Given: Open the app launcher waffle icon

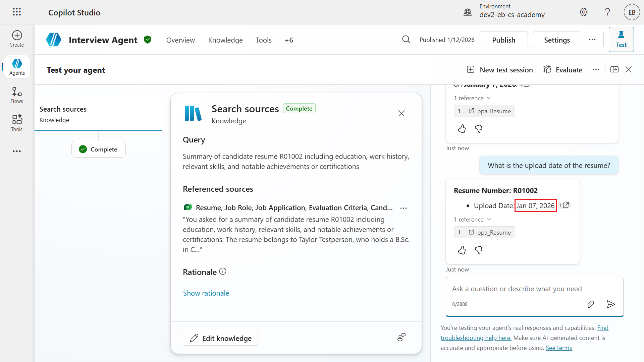Looking at the screenshot, I should pyautogui.click(x=17, y=12).
